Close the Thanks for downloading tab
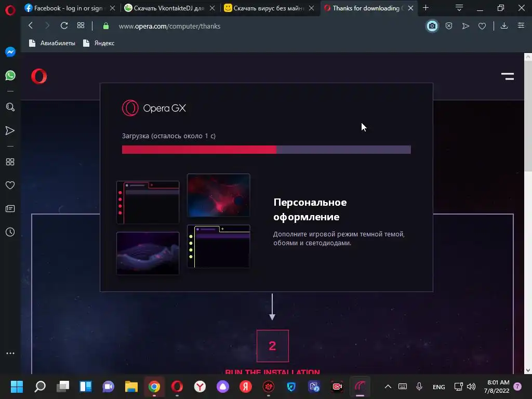The height and width of the screenshot is (399, 532). 410,8
